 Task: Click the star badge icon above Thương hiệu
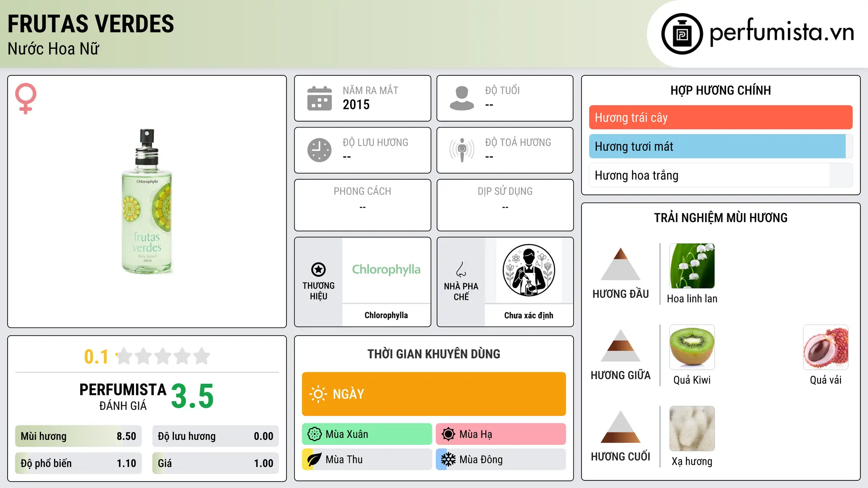pyautogui.click(x=318, y=269)
